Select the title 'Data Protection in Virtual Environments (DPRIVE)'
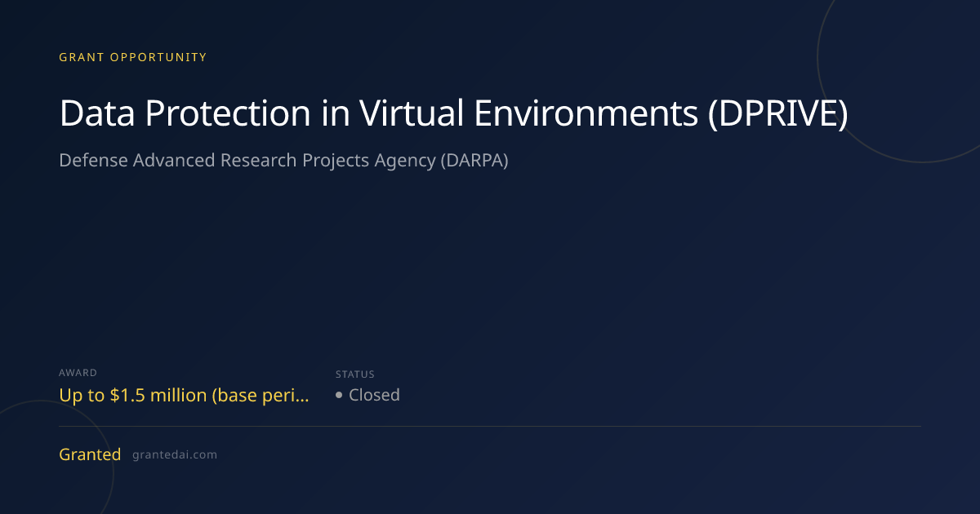Viewport: 980px width, 514px height. pos(454,114)
